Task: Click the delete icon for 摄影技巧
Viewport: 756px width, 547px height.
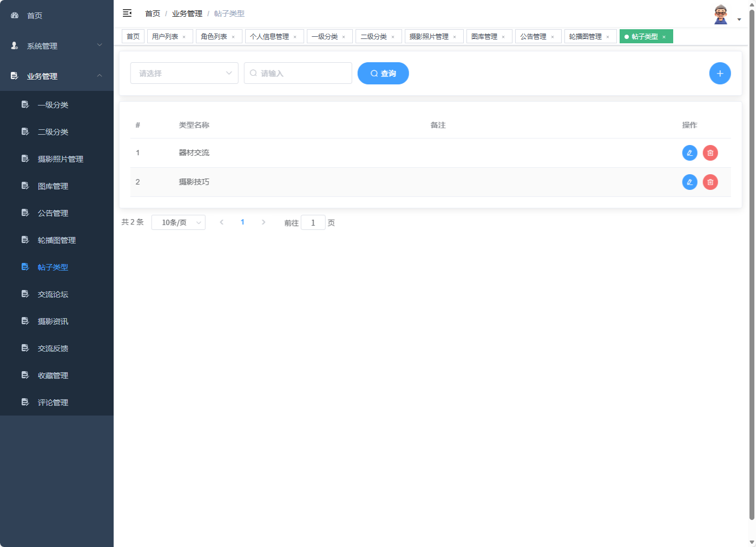Action: click(x=711, y=182)
